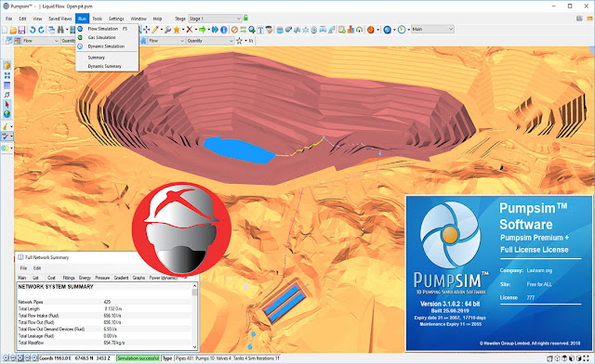Open the Graphs tab in Full Network Summary
This screenshot has height=364, width=595.
[x=139, y=278]
